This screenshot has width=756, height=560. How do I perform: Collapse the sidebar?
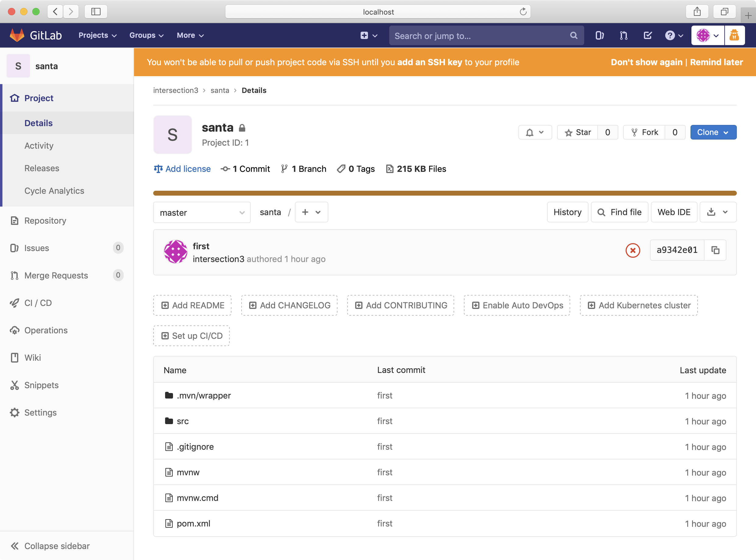[67, 546]
